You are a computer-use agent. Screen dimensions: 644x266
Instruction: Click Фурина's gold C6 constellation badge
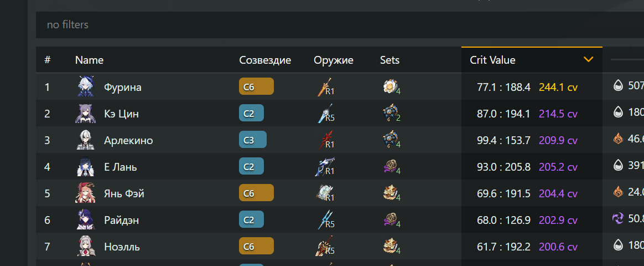tap(256, 87)
